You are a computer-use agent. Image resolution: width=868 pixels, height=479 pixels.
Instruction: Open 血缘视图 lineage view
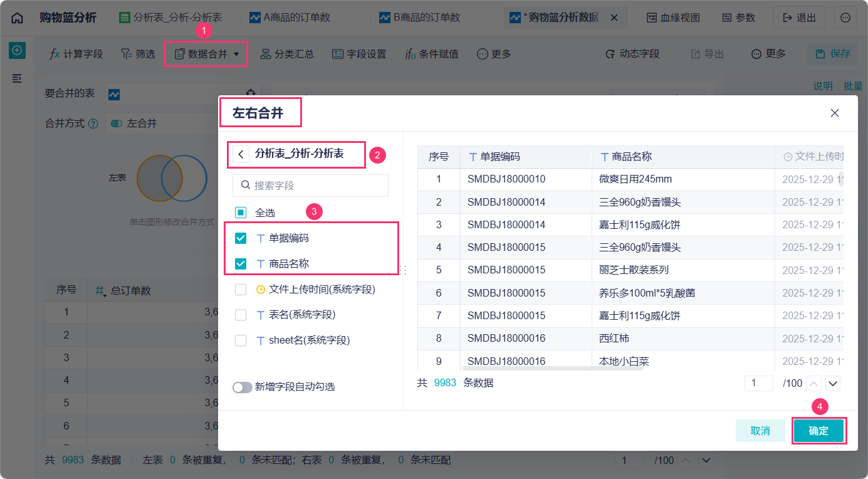(x=673, y=18)
